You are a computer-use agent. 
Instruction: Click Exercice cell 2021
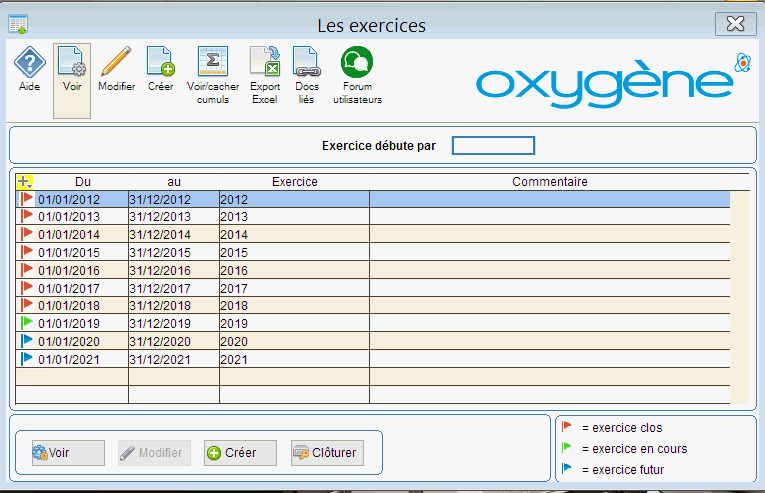[295, 359]
